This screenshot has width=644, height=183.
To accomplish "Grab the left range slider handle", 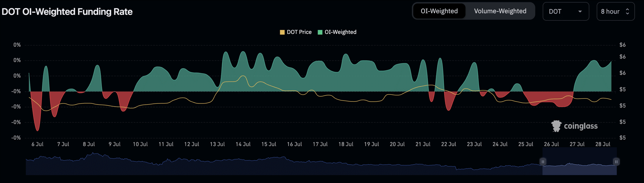I will click(x=543, y=162).
